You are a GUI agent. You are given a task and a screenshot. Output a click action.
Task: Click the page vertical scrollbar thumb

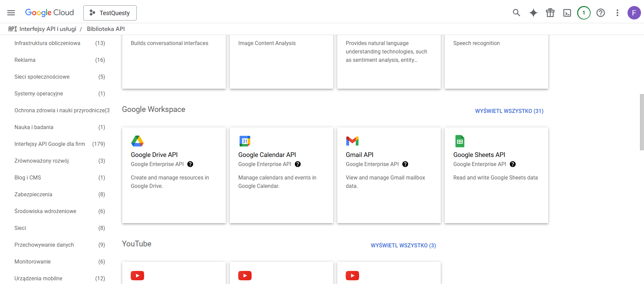(x=642, y=122)
